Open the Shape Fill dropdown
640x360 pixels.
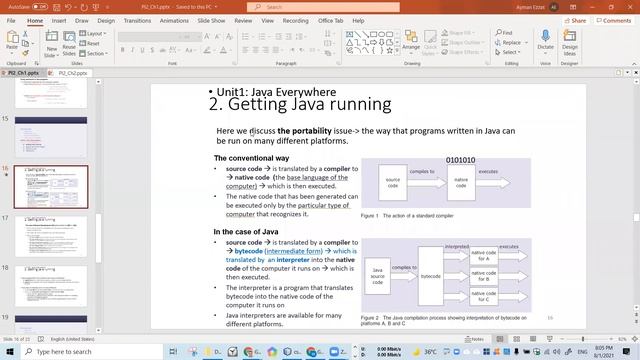[458, 33]
